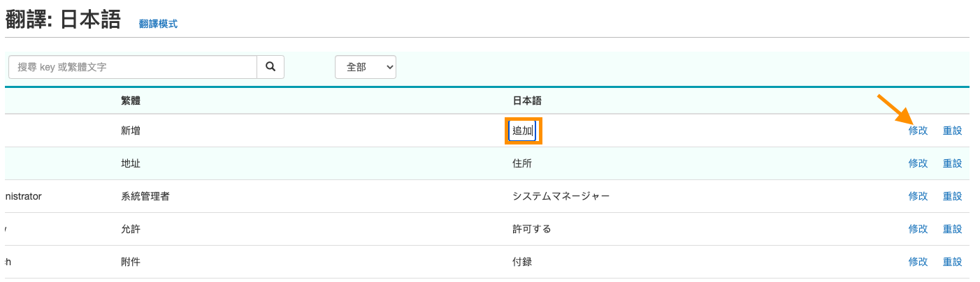980x282 pixels.
Task: Click 修改 for the 系統管理者 row
Action: pos(918,196)
